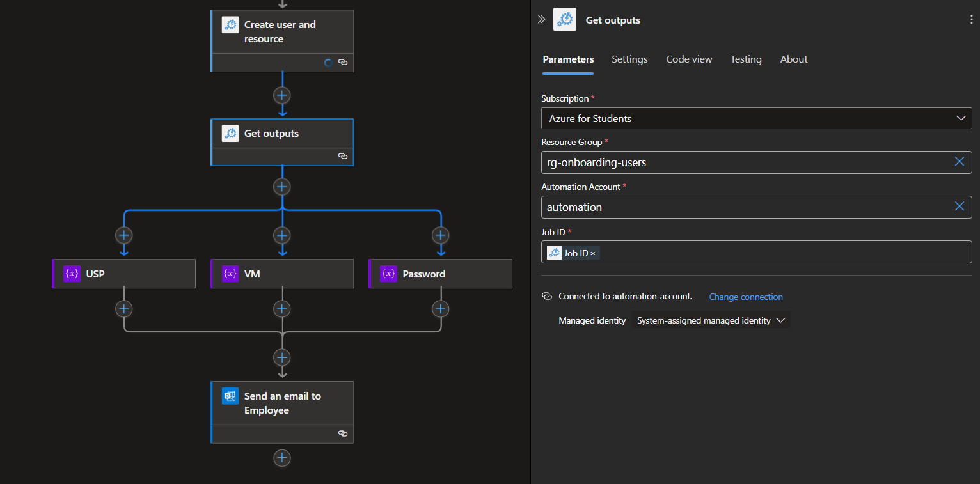Click the USP variable action icon
The width and height of the screenshot is (980, 484).
click(x=72, y=274)
